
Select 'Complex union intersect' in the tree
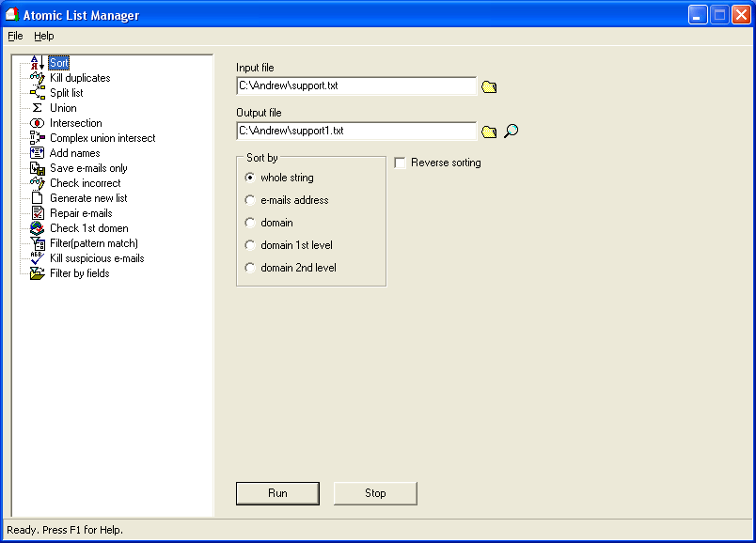click(x=102, y=138)
